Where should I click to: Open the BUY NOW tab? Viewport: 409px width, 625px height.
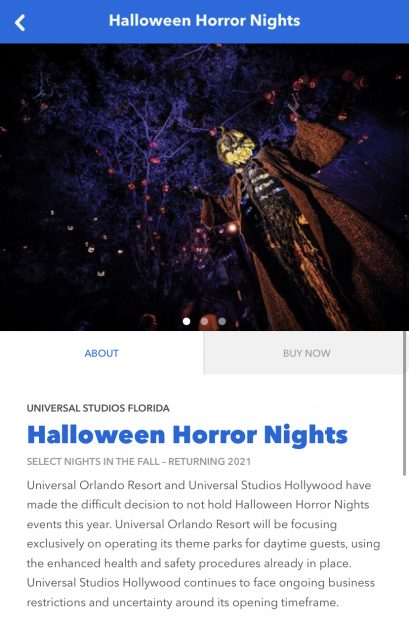point(306,353)
